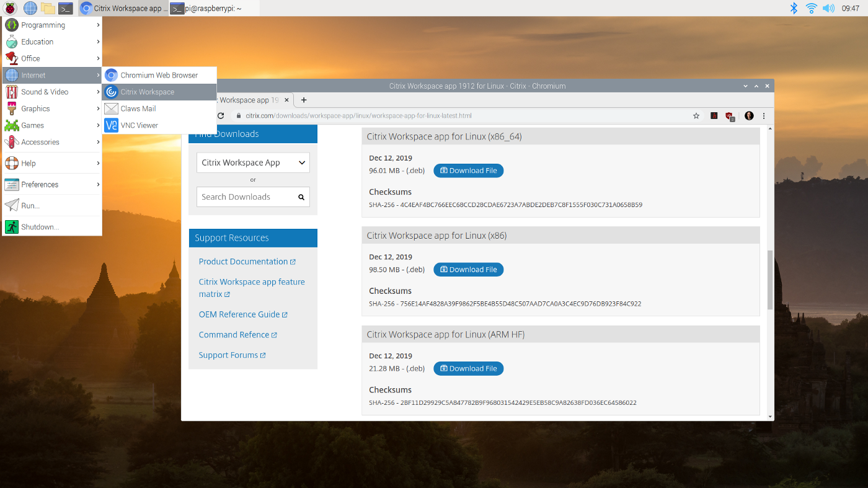The height and width of the screenshot is (488, 868).
Task: Open Chromium's three-dot menu
Action: point(764,115)
